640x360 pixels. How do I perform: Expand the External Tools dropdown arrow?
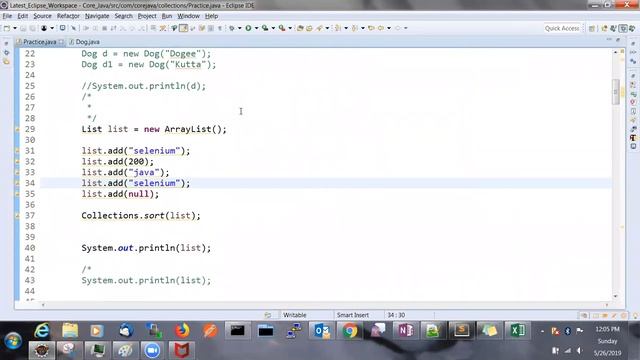[290, 28]
